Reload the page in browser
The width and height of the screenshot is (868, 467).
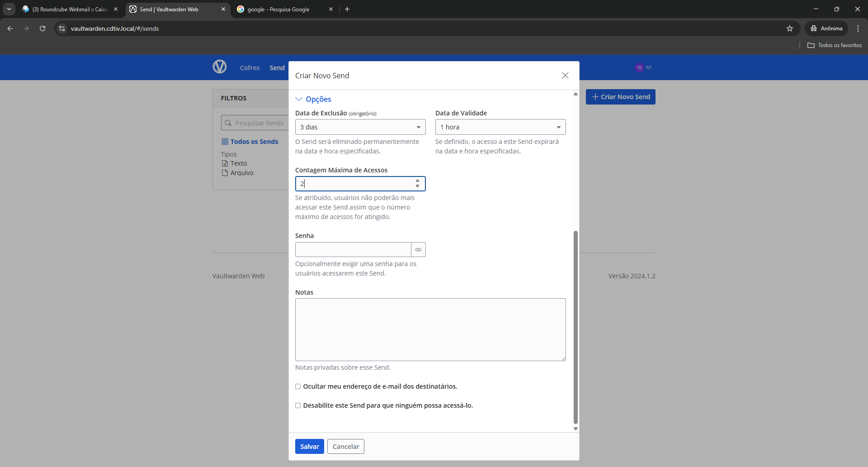click(x=42, y=29)
